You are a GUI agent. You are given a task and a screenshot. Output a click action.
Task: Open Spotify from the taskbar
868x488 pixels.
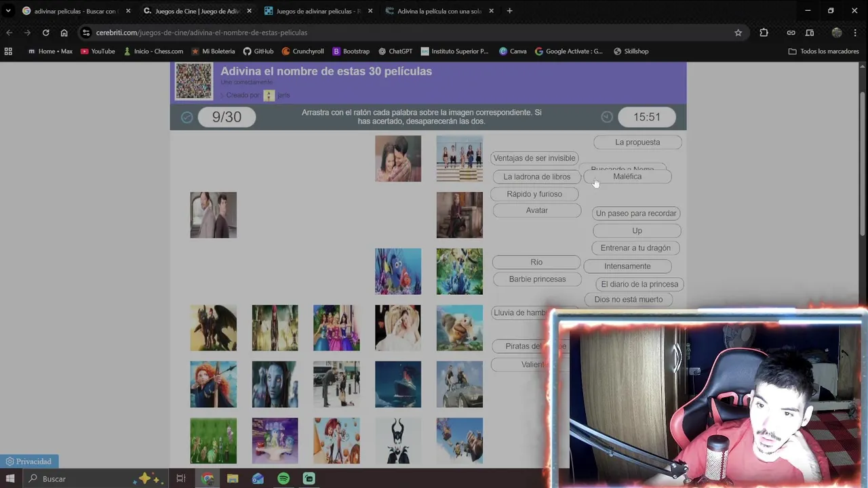tap(283, 479)
